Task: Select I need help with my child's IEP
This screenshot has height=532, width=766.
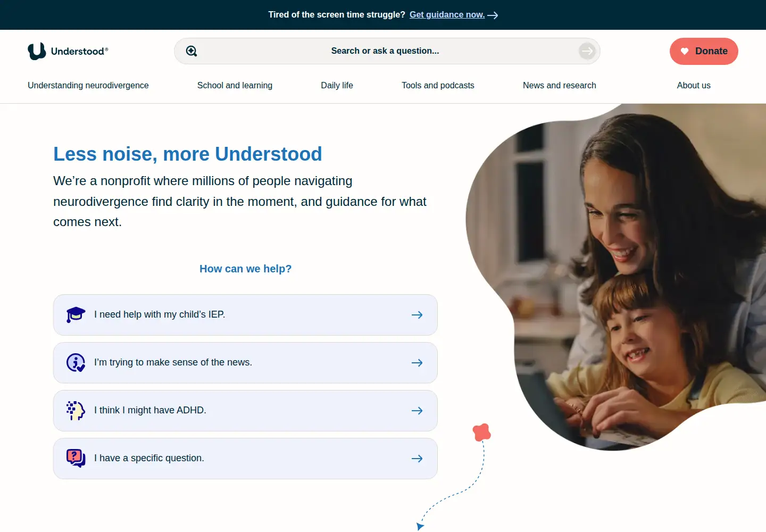Action: point(245,315)
